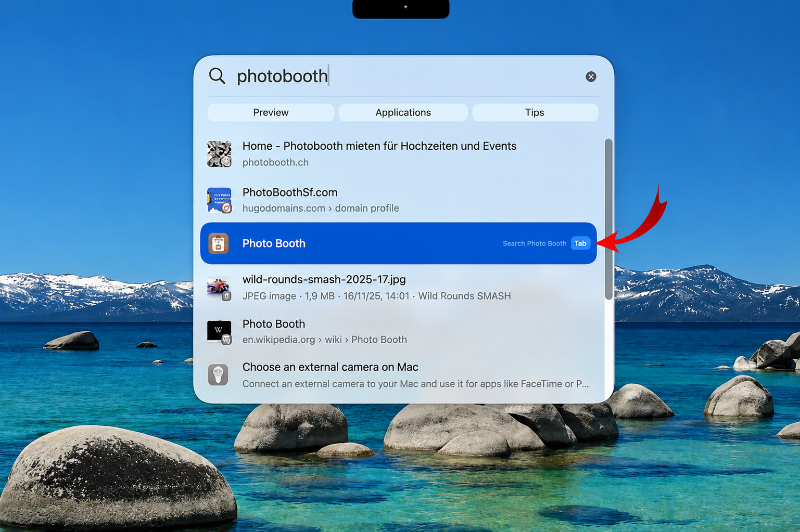Select the Preview filter tab
This screenshot has height=532, width=800.
pyautogui.click(x=271, y=113)
